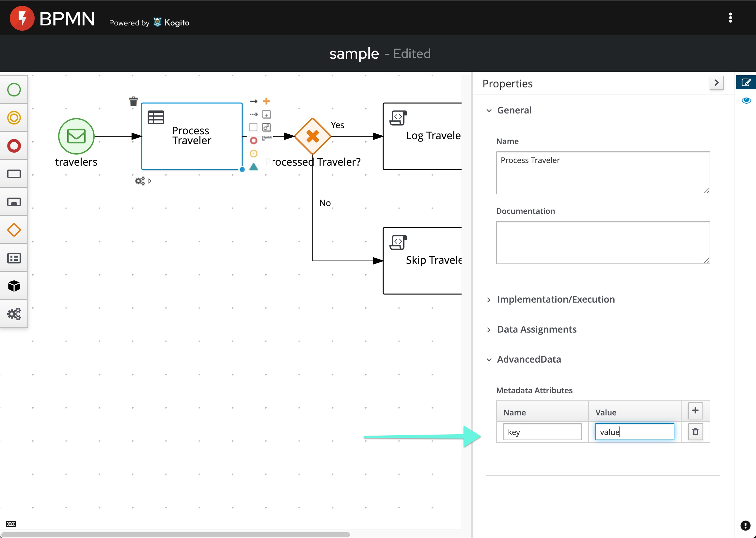Open the Gateways diamond palette
This screenshot has height=538, width=756.
[x=14, y=230]
